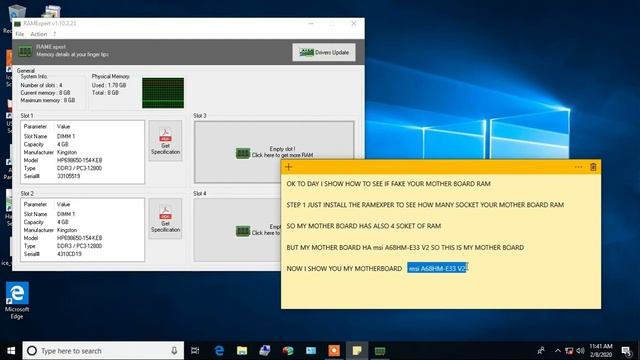Image resolution: width=640 pixels, height=360 pixels.
Task: Click the "BUT MY MOTHER BOARD HA msi" line
Action: (x=405, y=247)
